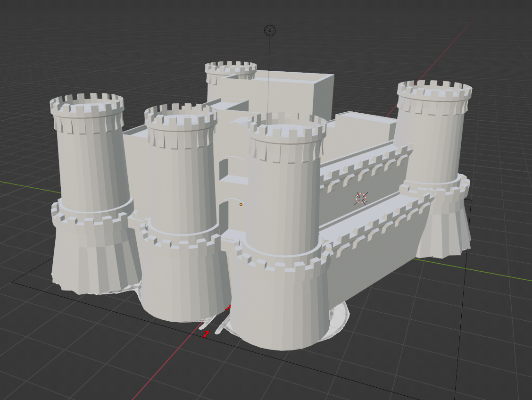This screenshot has height=400, width=532.
Task: Select the point light object above the castle
Action: 270,31
